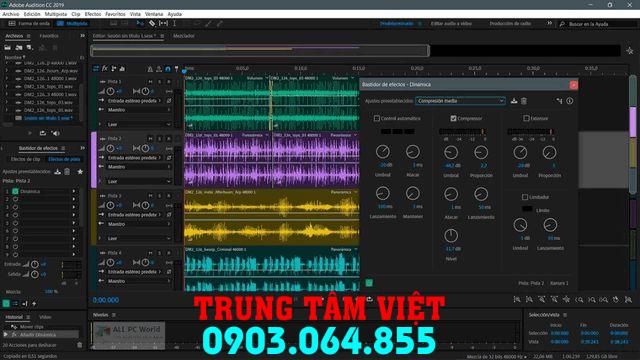Close the Bastidor de efectos Dinámica window
The height and width of the screenshot is (360, 640).
[573, 84]
